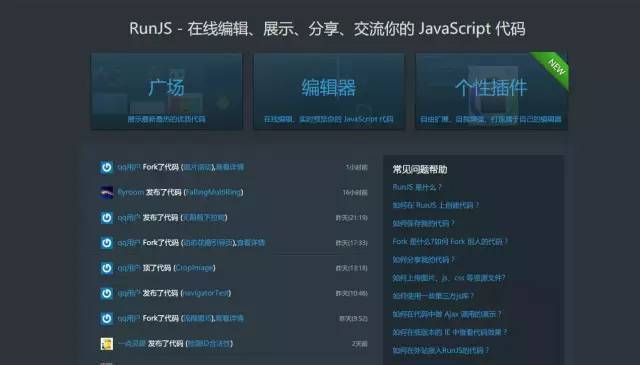Click 查看详情 in the 昨天(17:33) row
The width and height of the screenshot is (640, 365).
point(251,243)
